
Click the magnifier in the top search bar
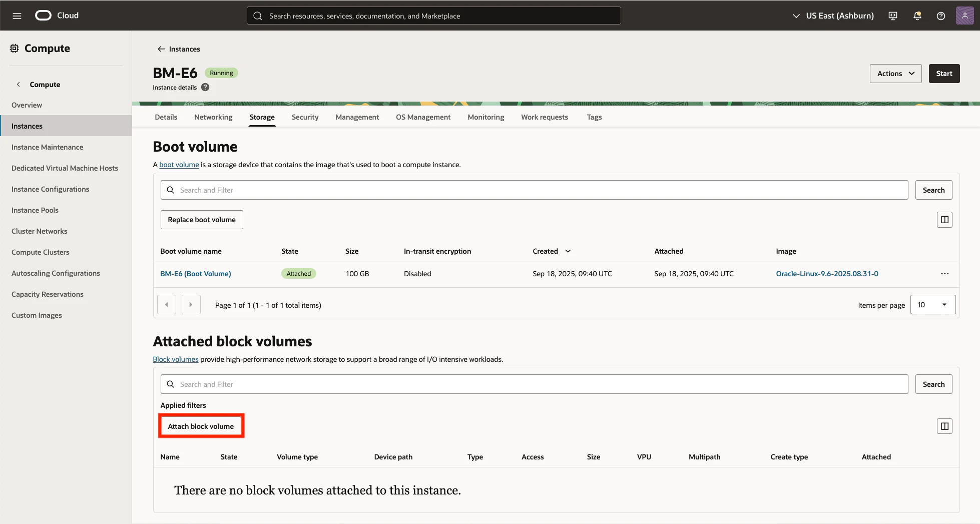coord(258,16)
